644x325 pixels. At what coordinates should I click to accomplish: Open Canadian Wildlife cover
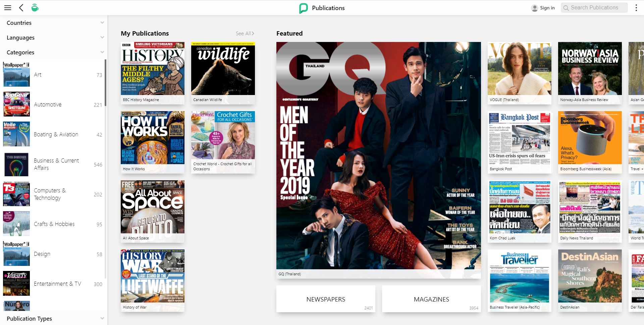[x=223, y=73]
